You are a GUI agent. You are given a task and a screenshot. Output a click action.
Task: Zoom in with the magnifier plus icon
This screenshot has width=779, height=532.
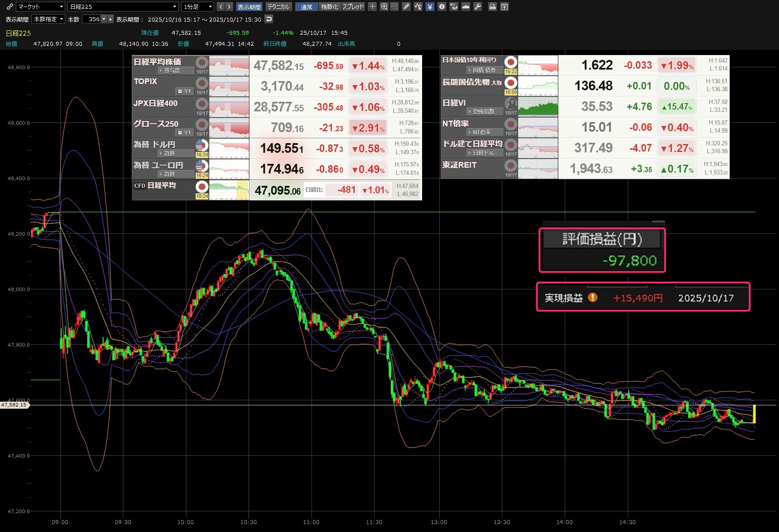tap(384, 7)
